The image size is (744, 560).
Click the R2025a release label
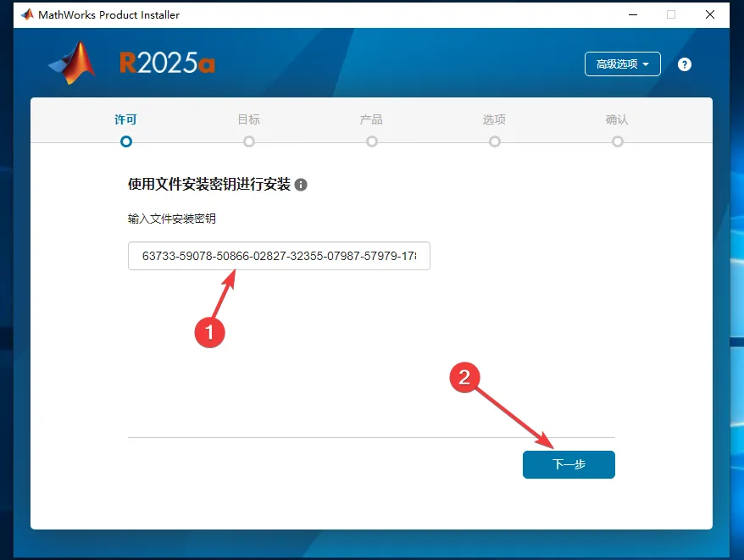tap(167, 64)
